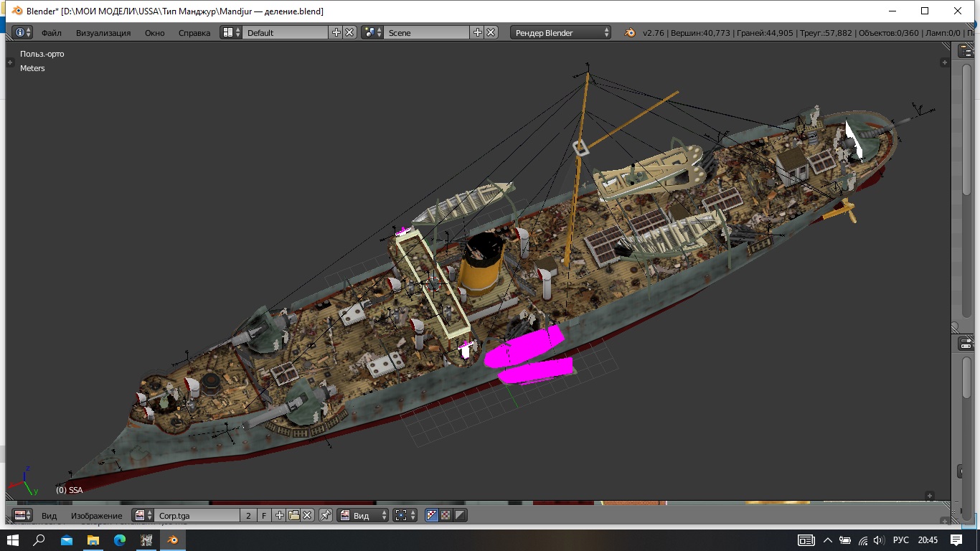Open the Файл menu

51,33
